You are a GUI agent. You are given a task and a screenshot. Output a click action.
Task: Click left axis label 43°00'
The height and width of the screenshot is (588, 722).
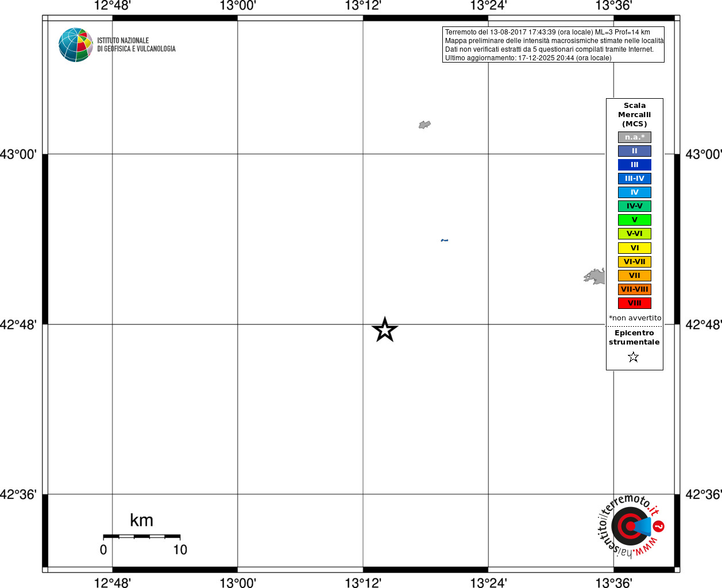pos(18,154)
